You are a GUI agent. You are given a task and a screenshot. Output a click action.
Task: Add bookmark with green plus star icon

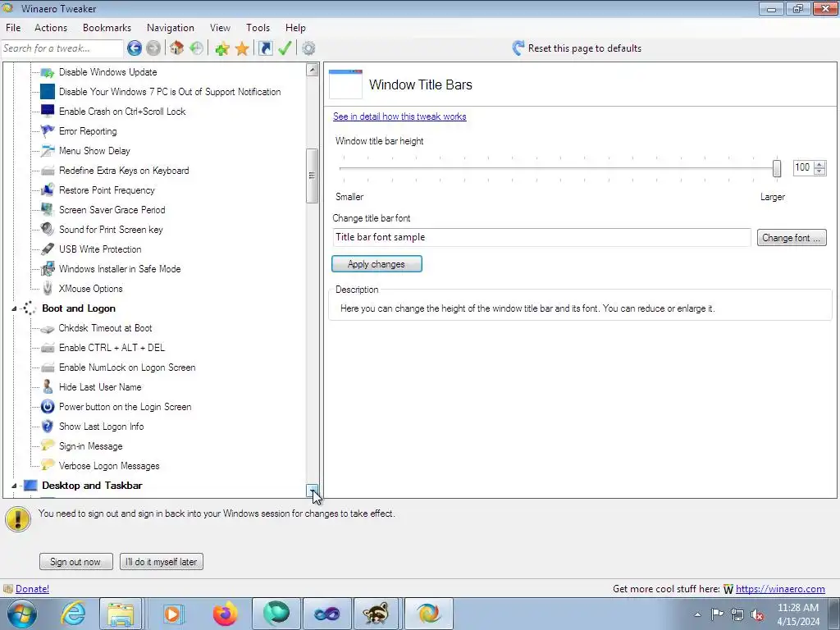(x=221, y=48)
